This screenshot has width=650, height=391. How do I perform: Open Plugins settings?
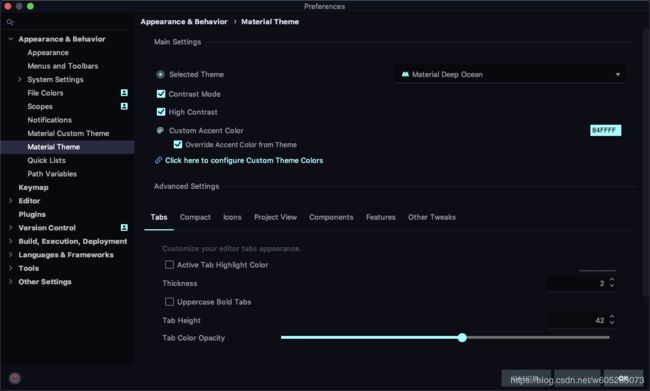[32, 214]
